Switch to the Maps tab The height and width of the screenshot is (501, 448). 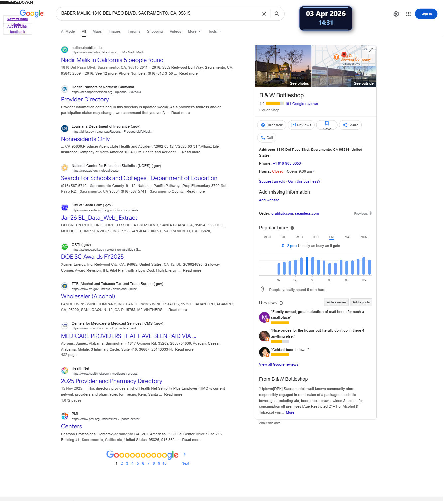(97, 31)
